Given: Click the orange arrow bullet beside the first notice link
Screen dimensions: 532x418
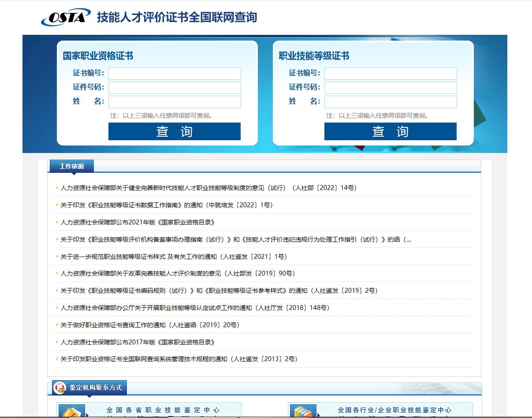Looking at the screenshot, I should click(56, 187).
